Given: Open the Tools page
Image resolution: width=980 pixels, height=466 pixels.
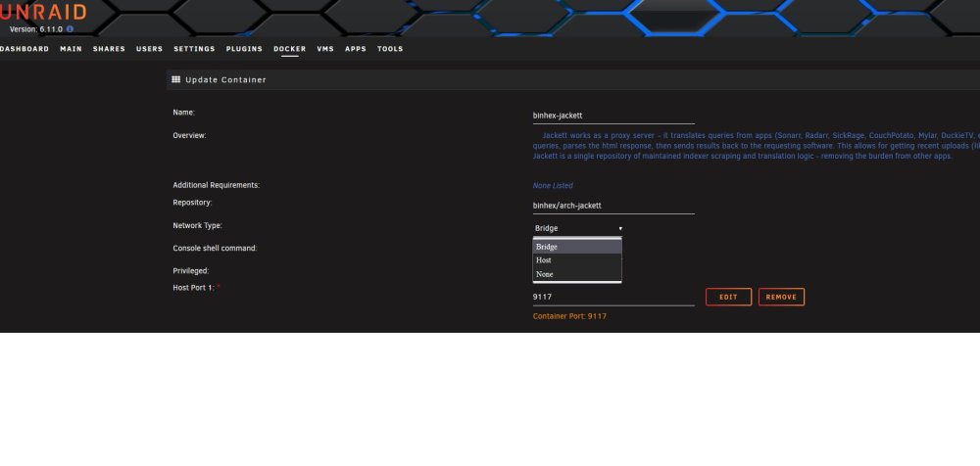Looking at the screenshot, I should tap(391, 49).
